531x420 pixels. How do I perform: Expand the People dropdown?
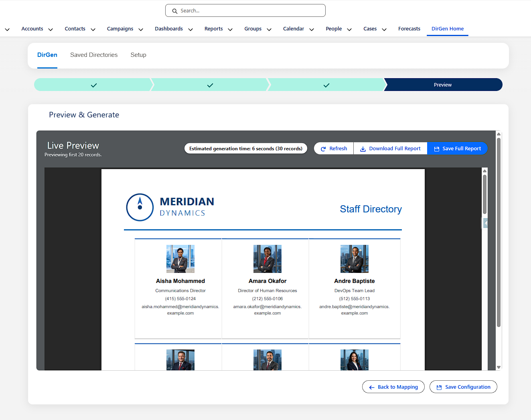[x=349, y=29]
